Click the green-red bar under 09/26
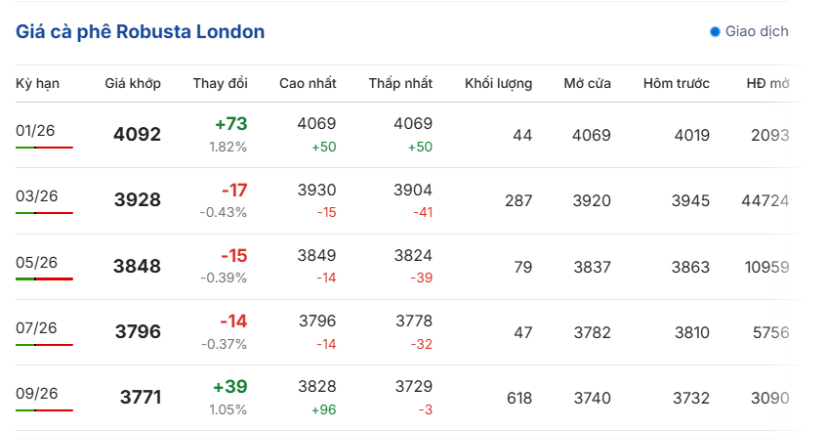 [x=44, y=409]
